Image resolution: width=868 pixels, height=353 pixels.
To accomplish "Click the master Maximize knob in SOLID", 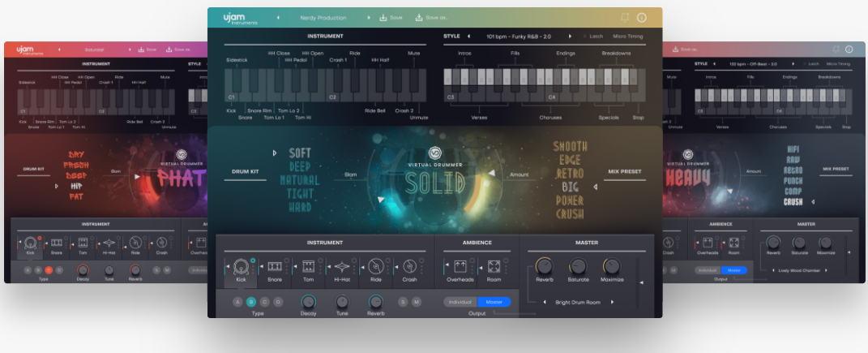I will point(612,266).
